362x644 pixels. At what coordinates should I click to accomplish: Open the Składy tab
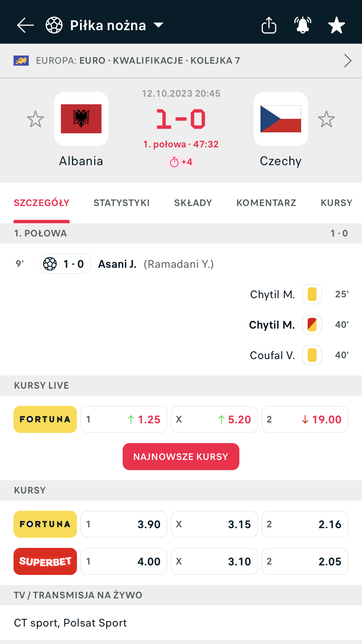(193, 203)
